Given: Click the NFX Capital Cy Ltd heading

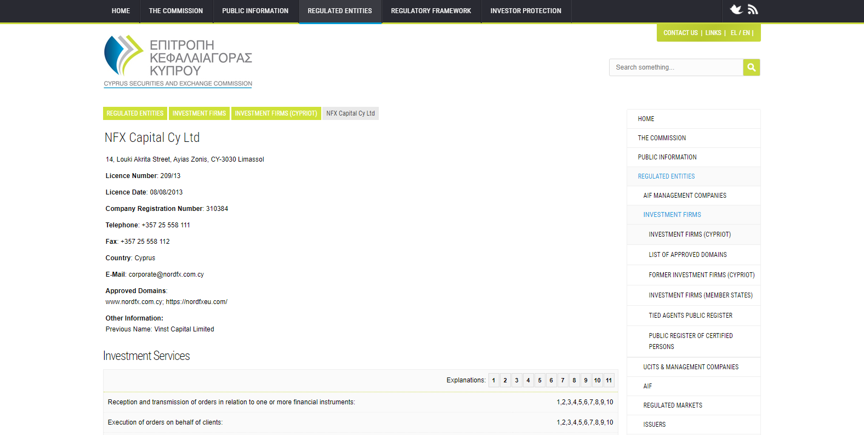Looking at the screenshot, I should pos(152,138).
